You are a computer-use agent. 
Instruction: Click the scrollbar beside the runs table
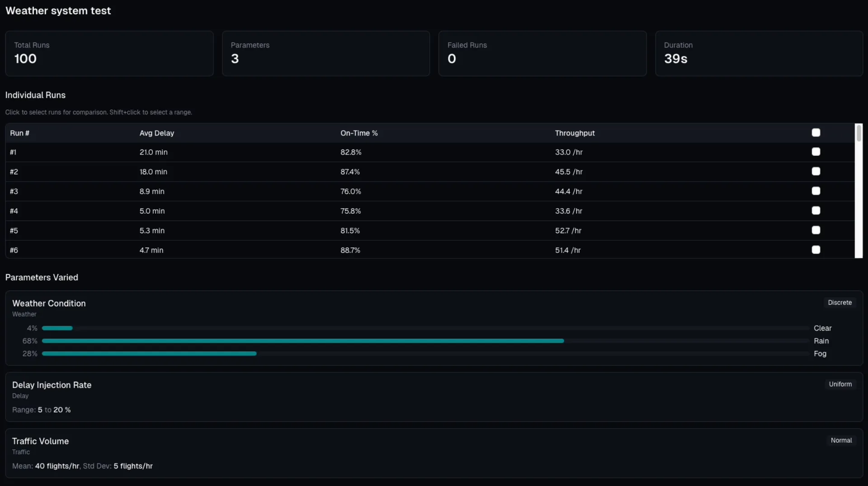click(x=859, y=191)
